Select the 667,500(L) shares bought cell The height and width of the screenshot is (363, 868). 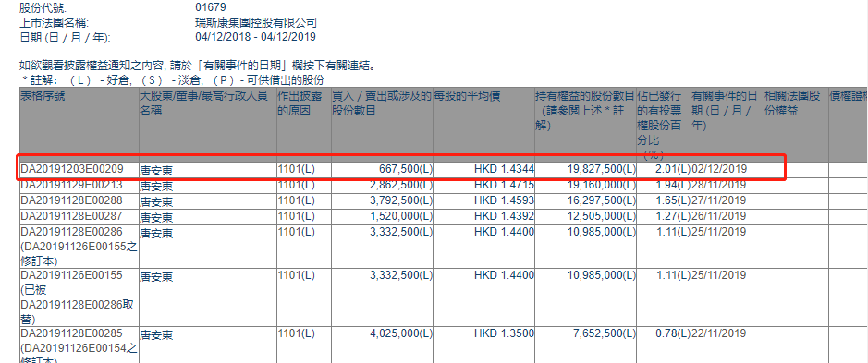(401, 169)
